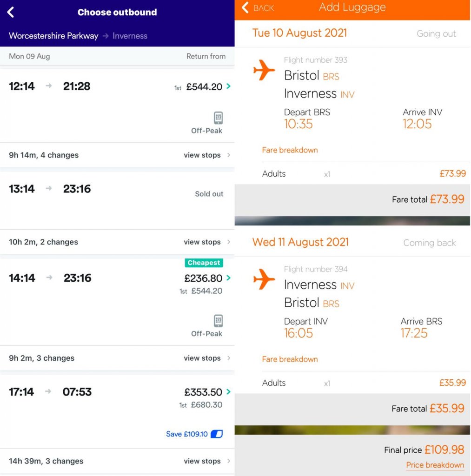Open the outbound flight Fare breakdown
The width and height of the screenshot is (471, 476).
point(290,150)
